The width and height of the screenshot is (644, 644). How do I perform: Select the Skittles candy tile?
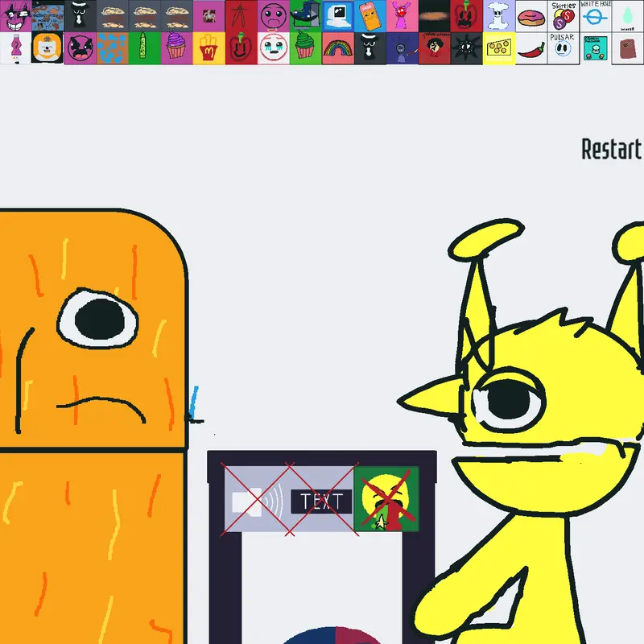click(x=563, y=16)
